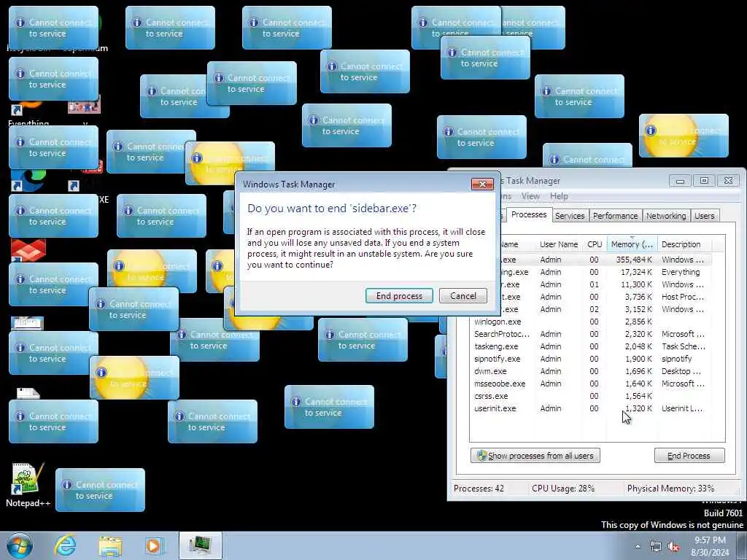Click the 17,324 K memory value

[636, 272]
